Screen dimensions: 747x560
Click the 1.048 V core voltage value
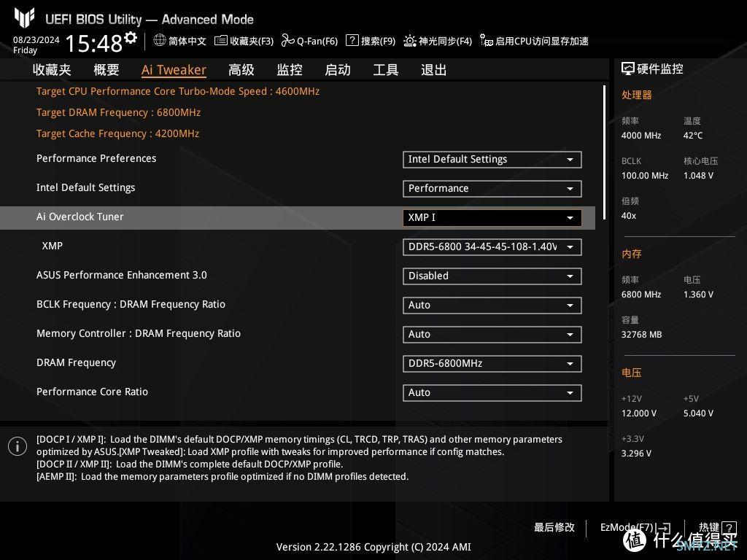[x=698, y=176]
